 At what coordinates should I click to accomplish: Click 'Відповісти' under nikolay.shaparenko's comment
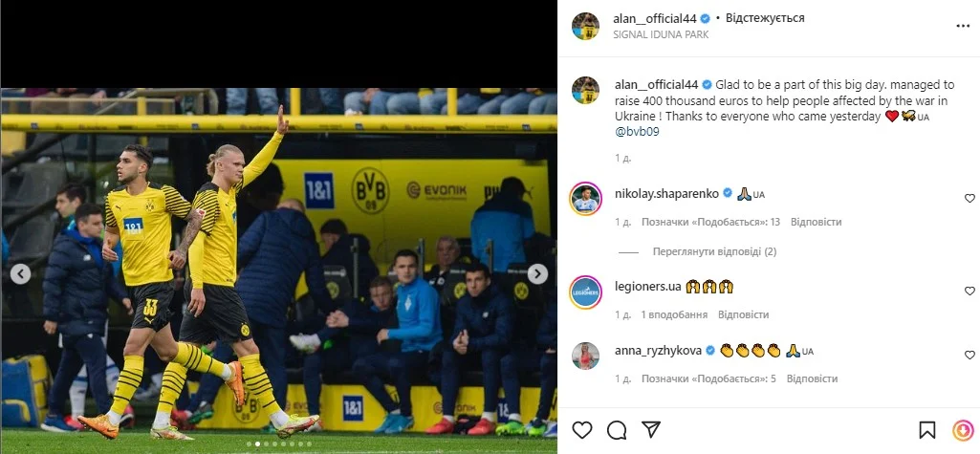pyautogui.click(x=816, y=222)
